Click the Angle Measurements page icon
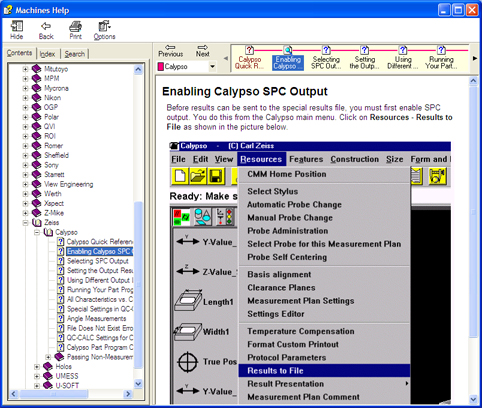Image resolution: width=482 pixels, height=408 pixels. tap(61, 318)
